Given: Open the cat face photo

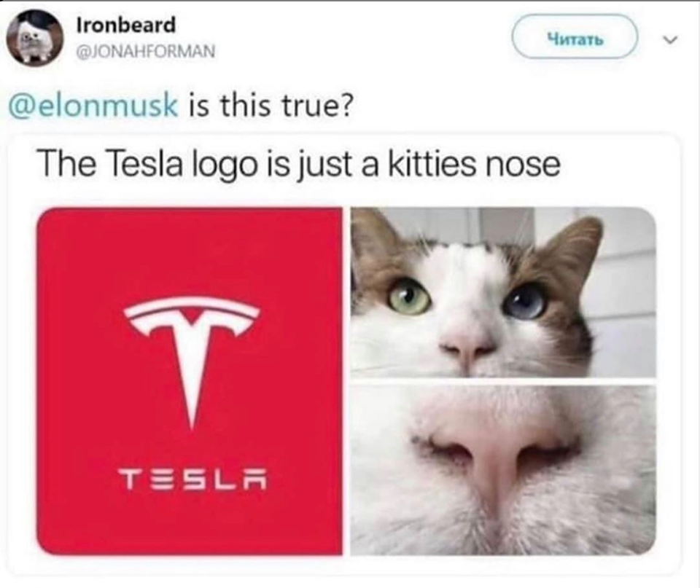Looking at the screenshot, I should [x=503, y=291].
